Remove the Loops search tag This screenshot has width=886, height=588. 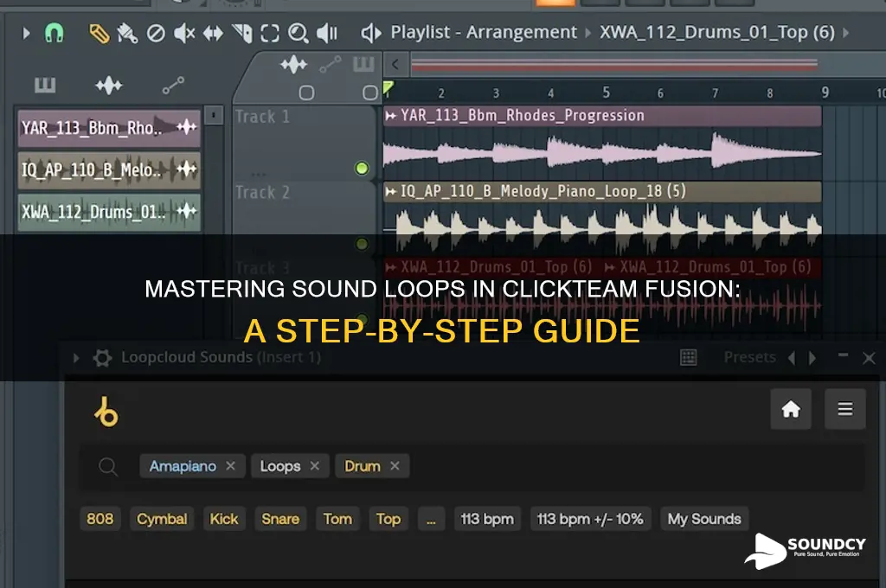pos(315,466)
